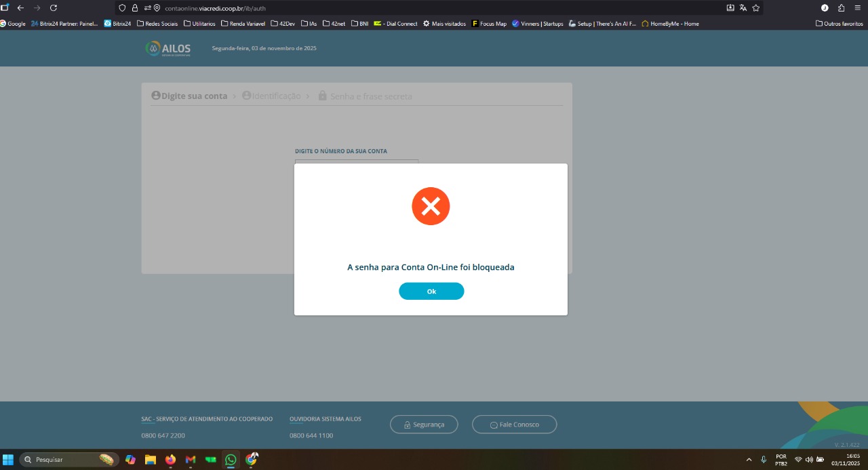Bookmark this page with the star icon
The width and height of the screenshot is (868, 470).
(755, 8)
